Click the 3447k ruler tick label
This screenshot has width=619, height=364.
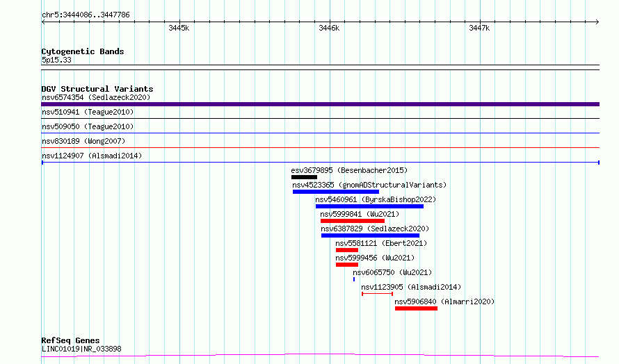click(479, 28)
